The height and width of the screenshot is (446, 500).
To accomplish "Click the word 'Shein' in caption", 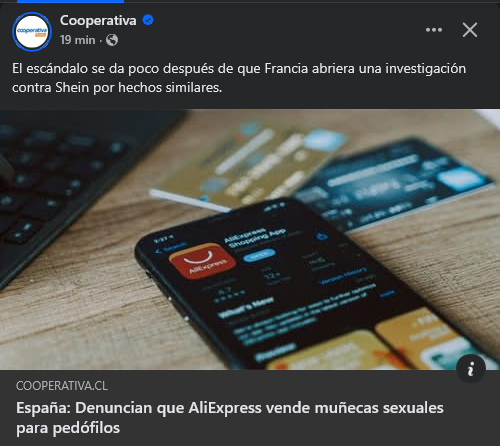I will coord(72,88).
